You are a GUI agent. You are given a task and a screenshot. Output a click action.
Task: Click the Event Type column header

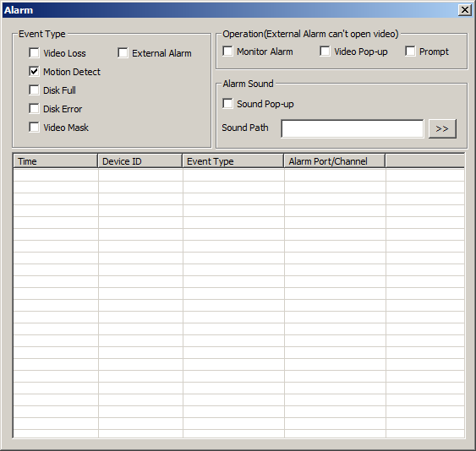point(233,161)
